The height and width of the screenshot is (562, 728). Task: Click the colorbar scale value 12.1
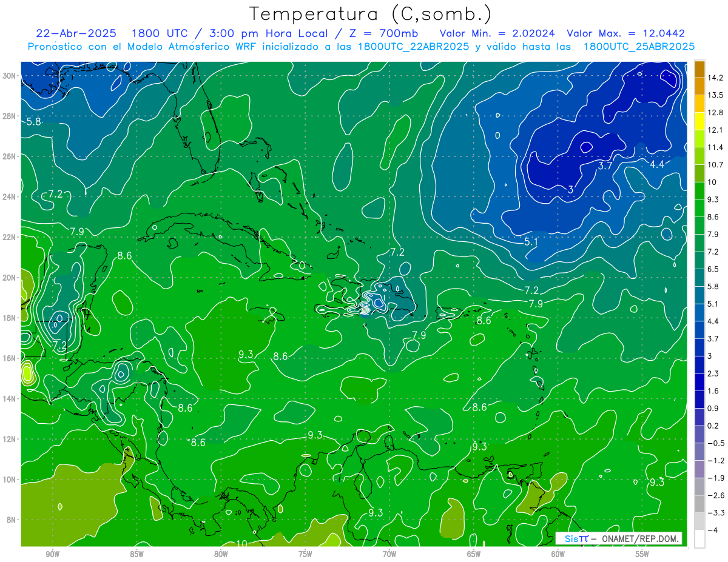[715, 130]
